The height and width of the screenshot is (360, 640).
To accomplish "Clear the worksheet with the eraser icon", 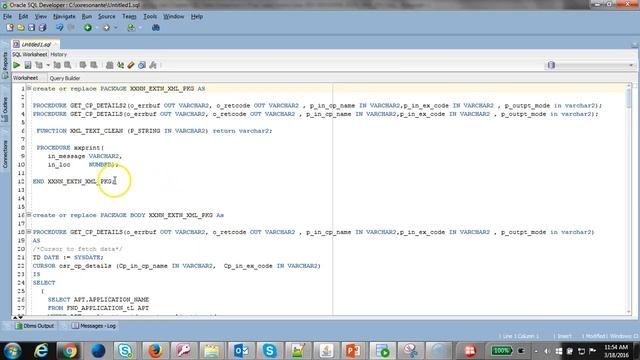I will (x=131, y=65).
